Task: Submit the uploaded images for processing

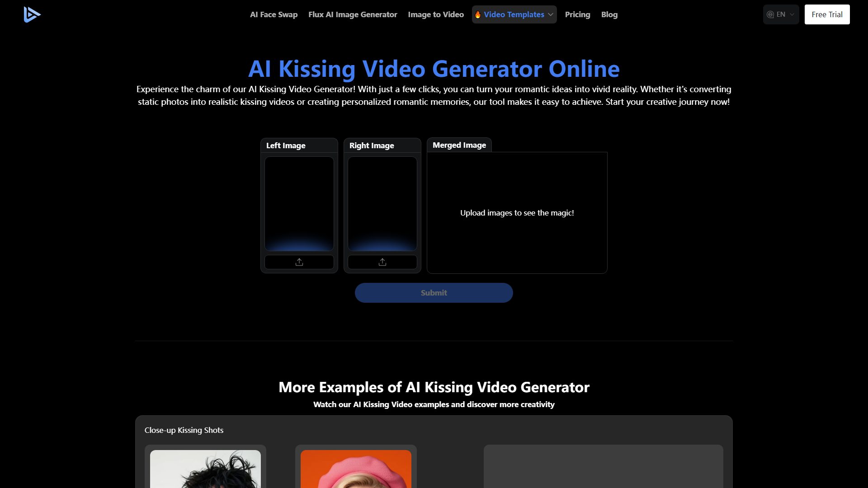Action: [x=434, y=292]
